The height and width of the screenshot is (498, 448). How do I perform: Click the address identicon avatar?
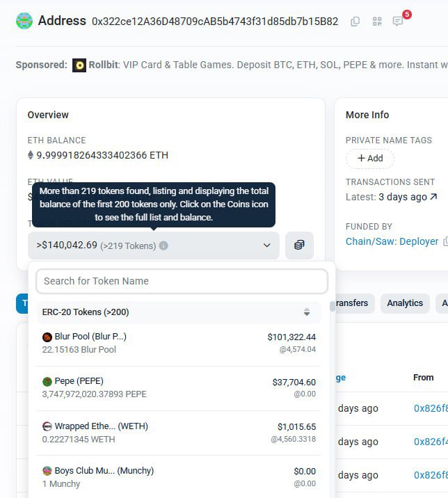[24, 21]
